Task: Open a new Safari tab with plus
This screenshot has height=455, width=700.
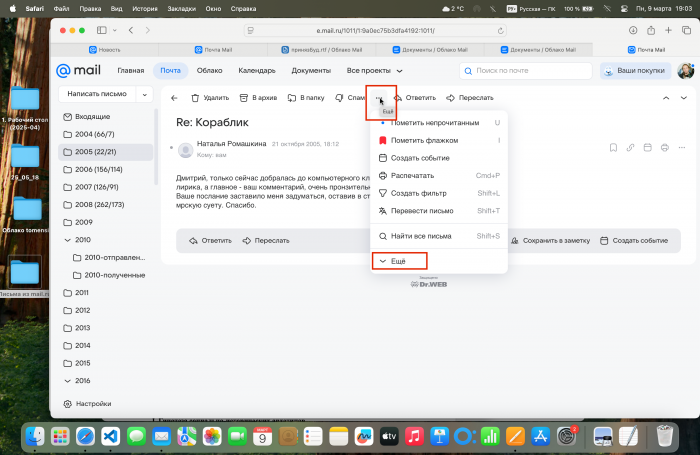Action: coord(668,30)
